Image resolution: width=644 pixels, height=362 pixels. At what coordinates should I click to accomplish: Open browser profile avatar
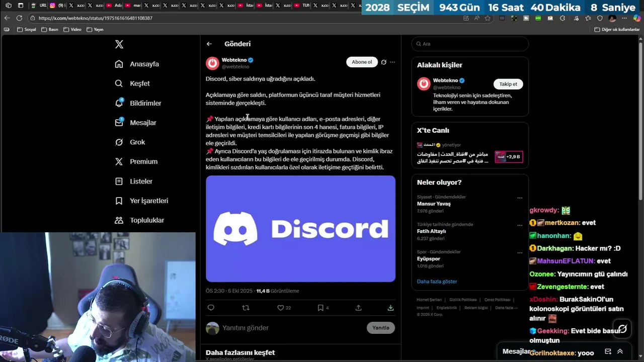click(x=612, y=18)
